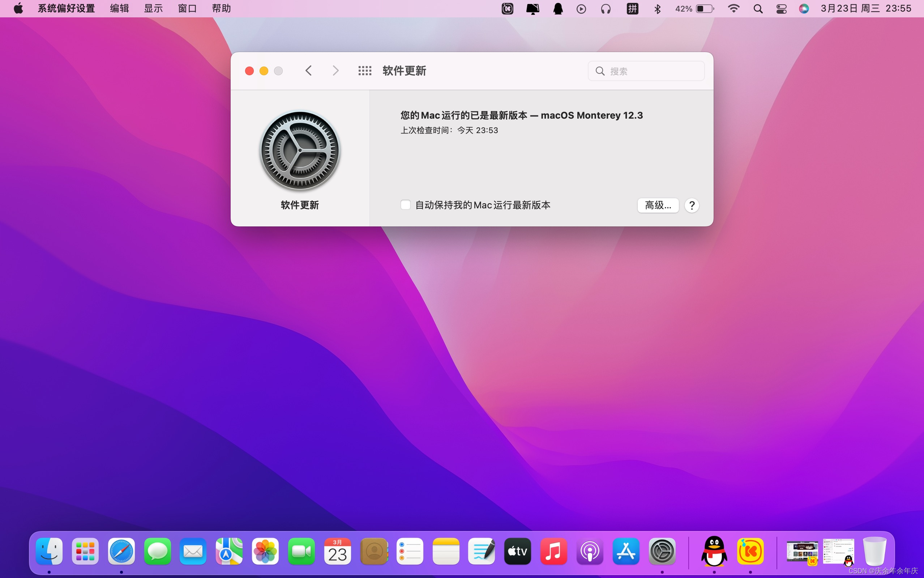The image size is (924, 578).
Task: Click the show all preferences grid icon
Action: coord(365,71)
